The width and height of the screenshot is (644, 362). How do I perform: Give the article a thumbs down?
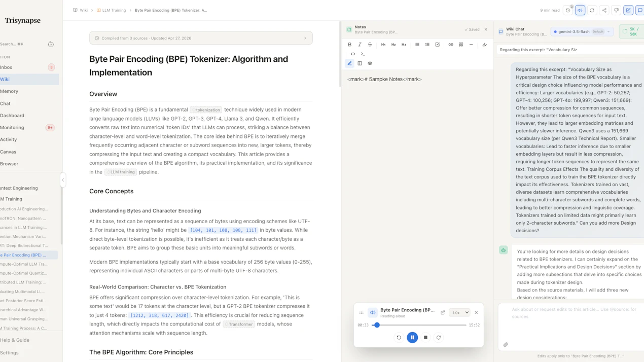click(x=616, y=10)
